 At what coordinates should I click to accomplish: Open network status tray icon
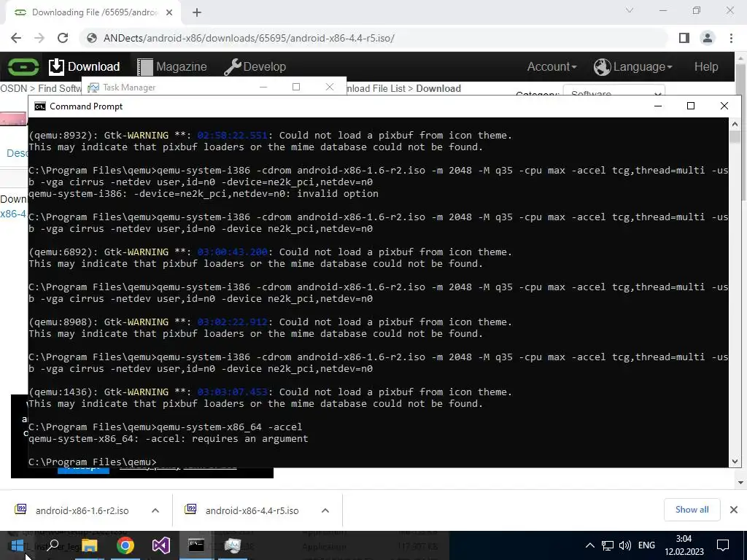click(x=608, y=545)
